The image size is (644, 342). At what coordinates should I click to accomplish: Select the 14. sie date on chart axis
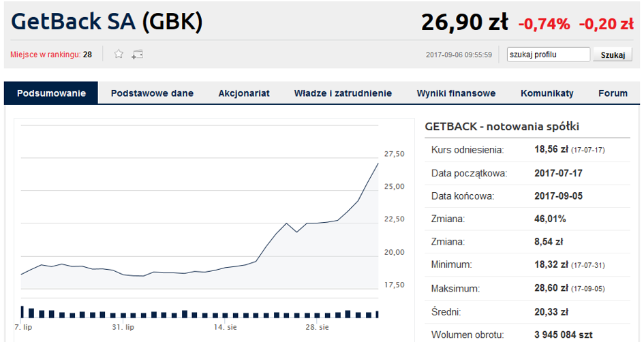(225, 327)
